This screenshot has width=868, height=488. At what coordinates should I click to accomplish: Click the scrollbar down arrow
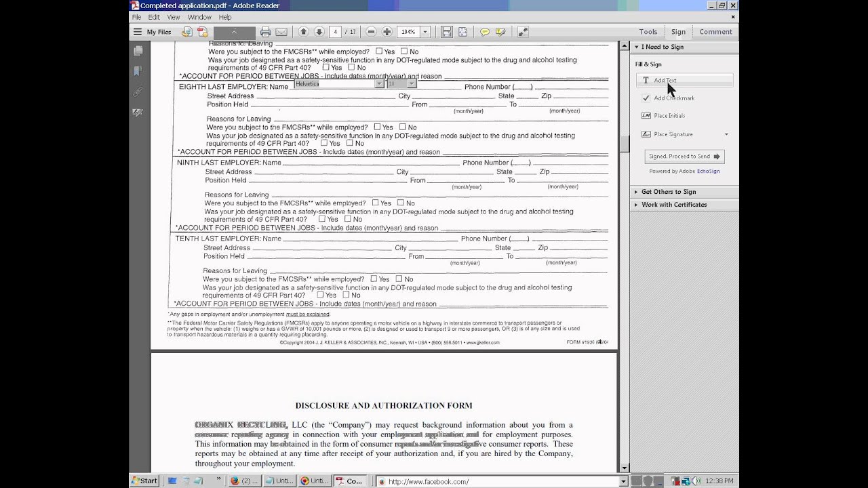(625, 468)
